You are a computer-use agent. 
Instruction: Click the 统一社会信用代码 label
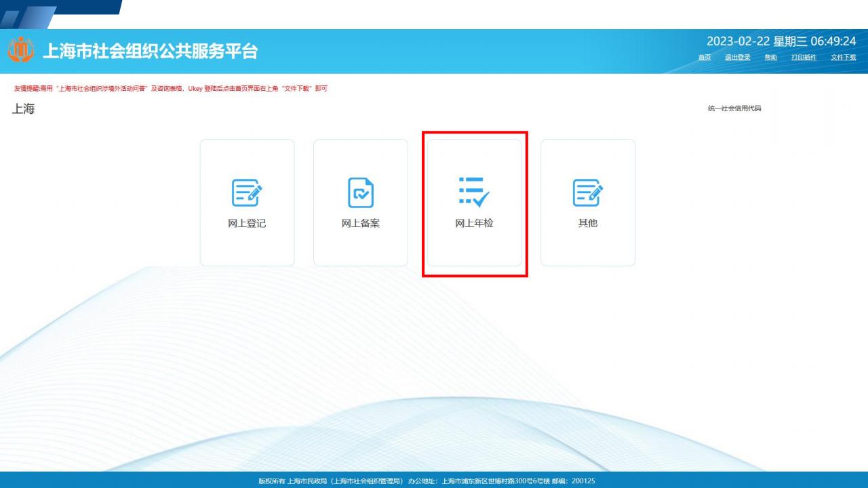734,108
